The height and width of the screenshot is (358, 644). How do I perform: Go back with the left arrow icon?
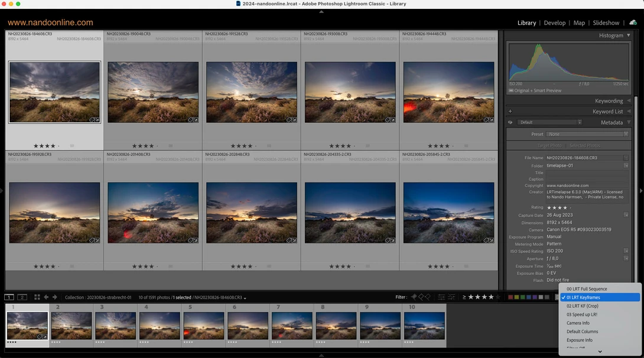[x=46, y=297]
